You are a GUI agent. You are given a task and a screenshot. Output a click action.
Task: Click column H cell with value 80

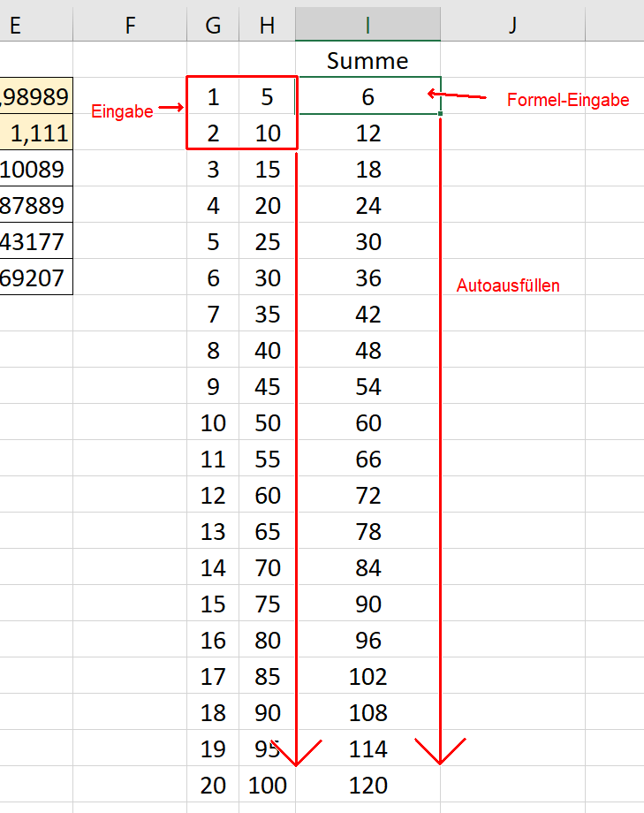click(x=267, y=641)
